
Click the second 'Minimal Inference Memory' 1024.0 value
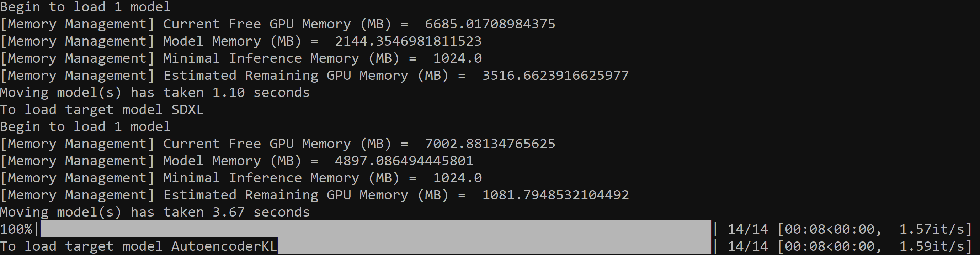457,178
